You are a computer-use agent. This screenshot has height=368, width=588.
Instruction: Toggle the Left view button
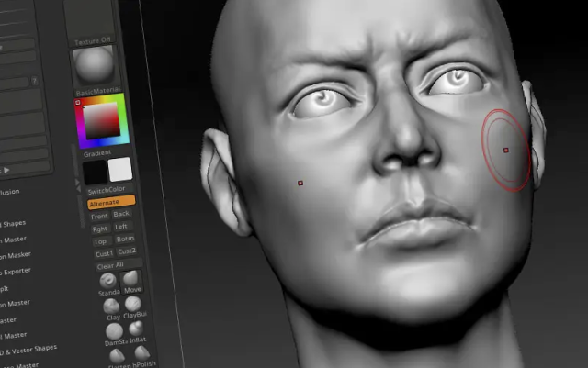120,227
